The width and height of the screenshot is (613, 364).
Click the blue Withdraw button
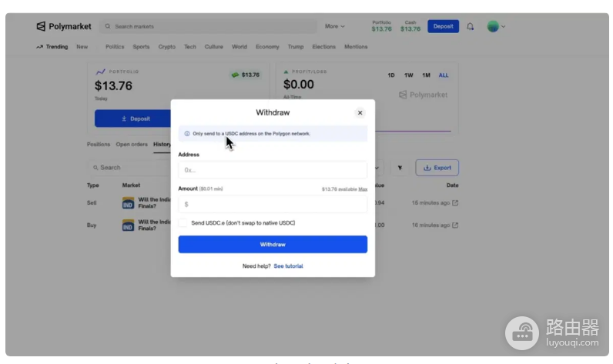[x=273, y=245]
